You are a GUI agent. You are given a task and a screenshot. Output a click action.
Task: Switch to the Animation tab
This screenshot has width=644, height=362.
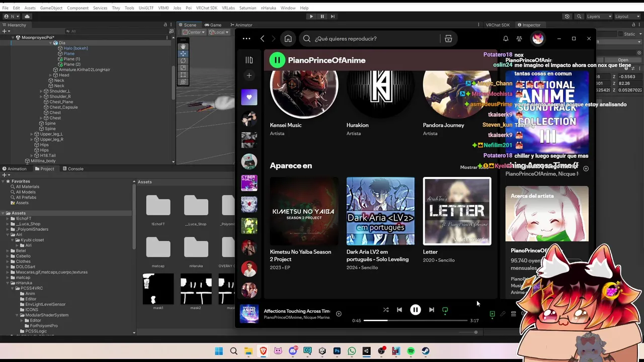[14, 169]
